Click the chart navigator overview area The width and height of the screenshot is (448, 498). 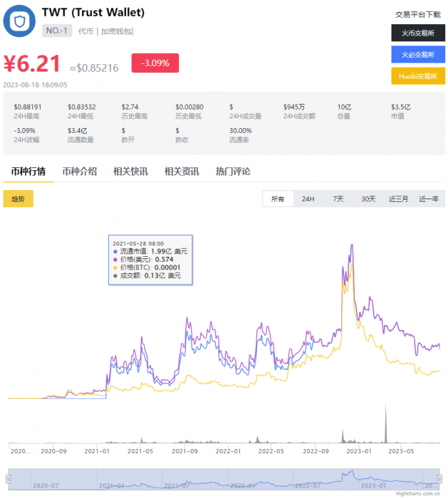click(224, 479)
